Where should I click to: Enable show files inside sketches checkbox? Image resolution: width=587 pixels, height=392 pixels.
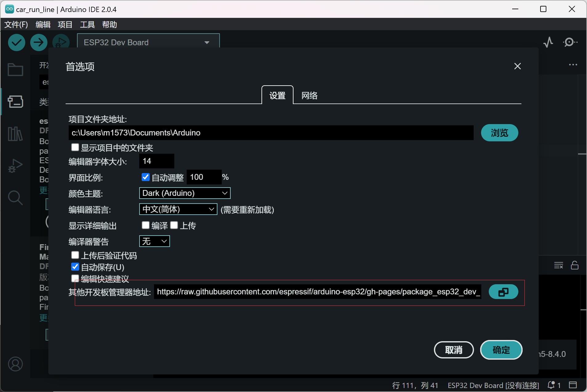[75, 148]
